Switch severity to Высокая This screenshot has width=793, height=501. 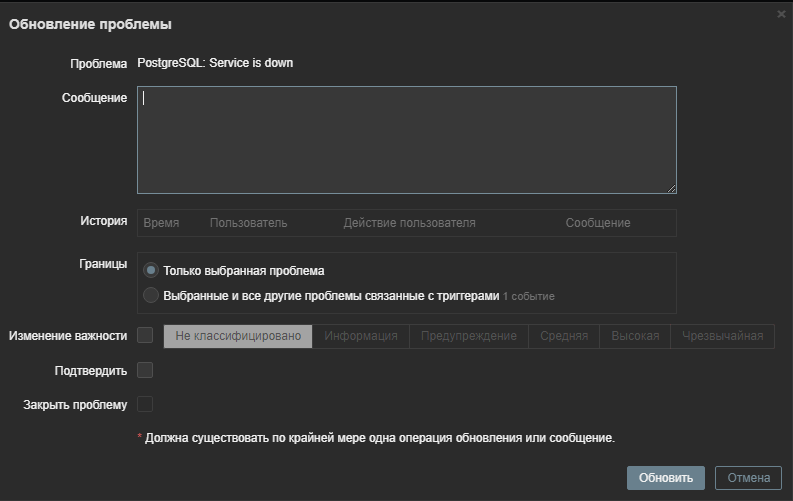point(635,336)
